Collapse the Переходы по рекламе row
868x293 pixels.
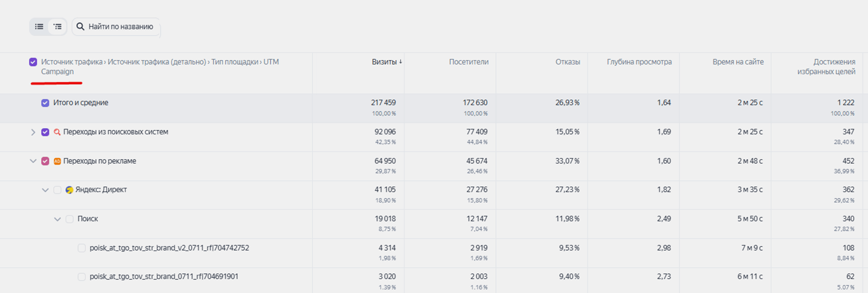pyautogui.click(x=33, y=161)
